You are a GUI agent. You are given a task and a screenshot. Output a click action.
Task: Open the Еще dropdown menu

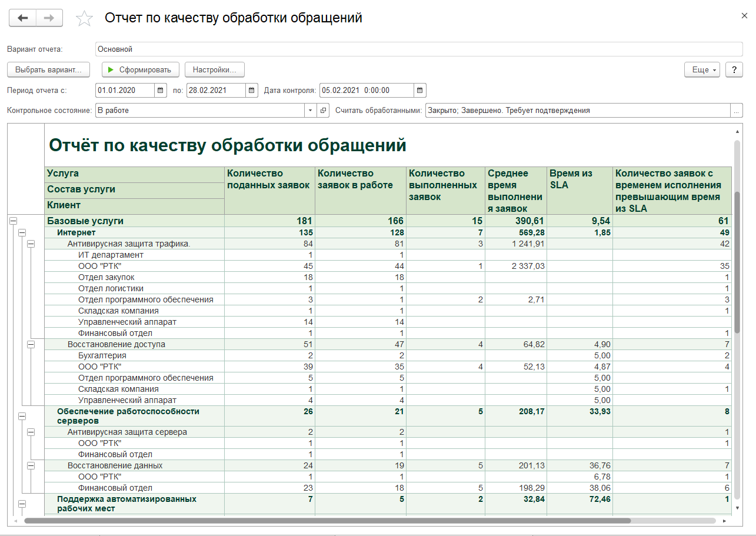coord(702,69)
